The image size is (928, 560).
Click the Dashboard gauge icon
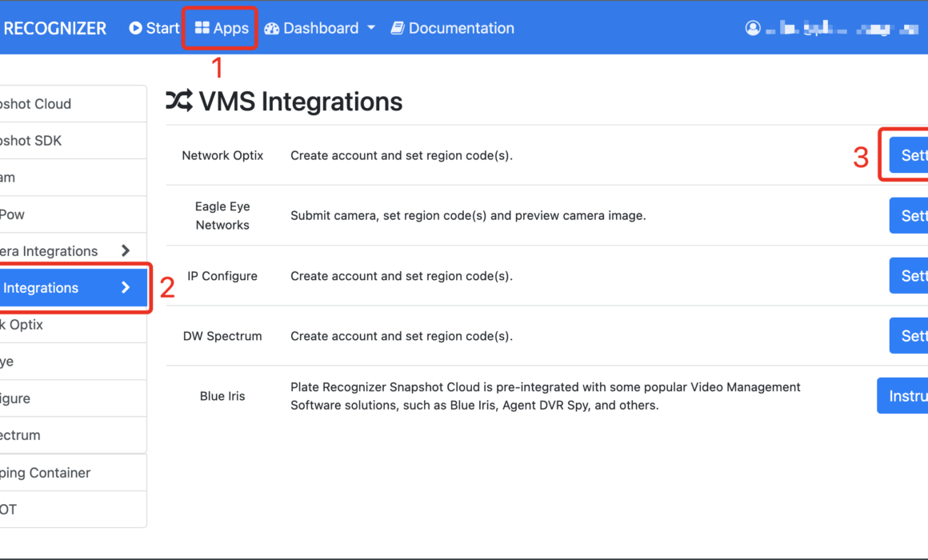[272, 29]
